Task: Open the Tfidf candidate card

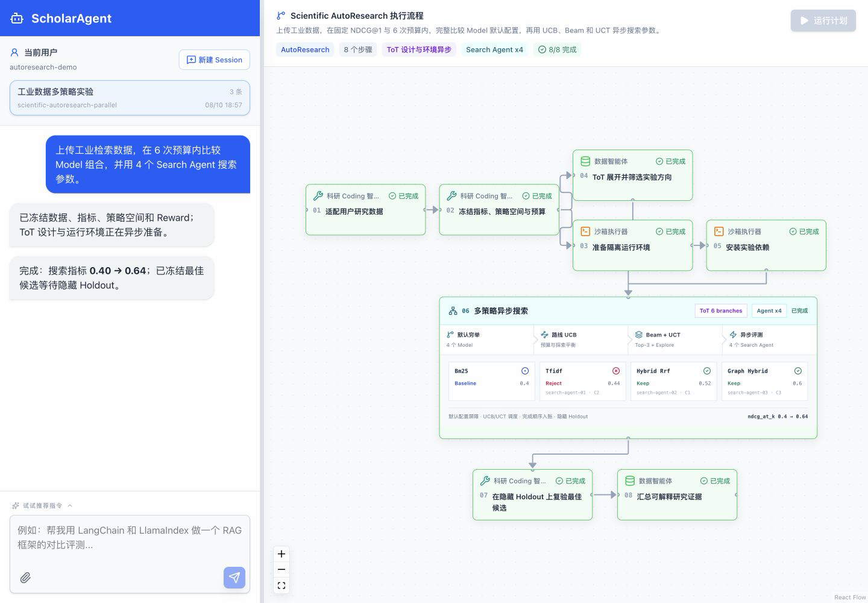Action: tap(582, 381)
